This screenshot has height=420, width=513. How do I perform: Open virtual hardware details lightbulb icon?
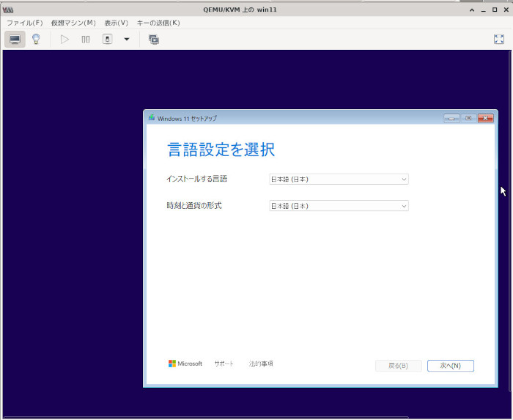pyautogui.click(x=36, y=40)
